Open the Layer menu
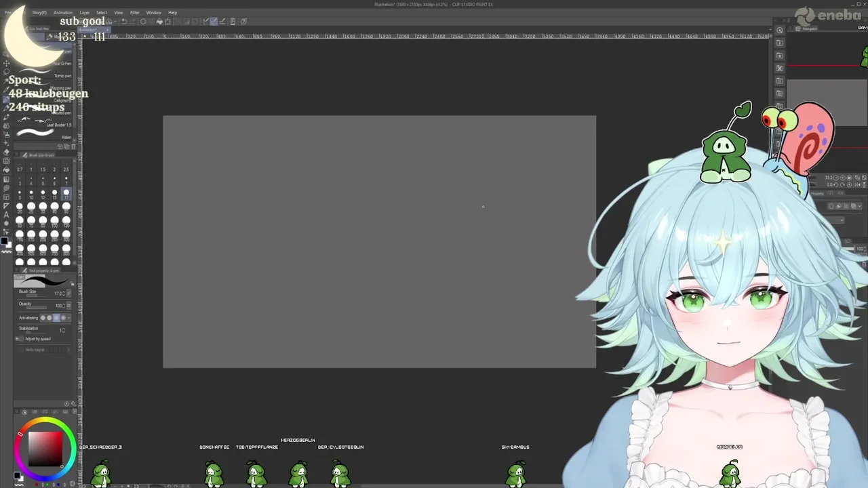This screenshot has width=868, height=488. [x=85, y=12]
